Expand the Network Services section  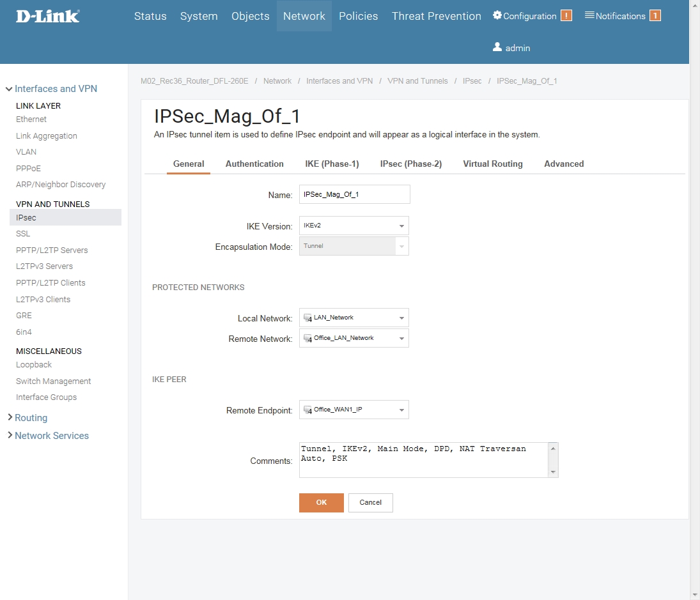coord(10,435)
